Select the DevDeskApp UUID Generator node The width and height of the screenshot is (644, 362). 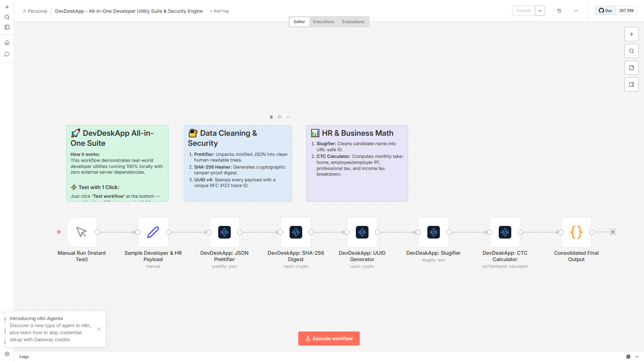click(x=362, y=232)
